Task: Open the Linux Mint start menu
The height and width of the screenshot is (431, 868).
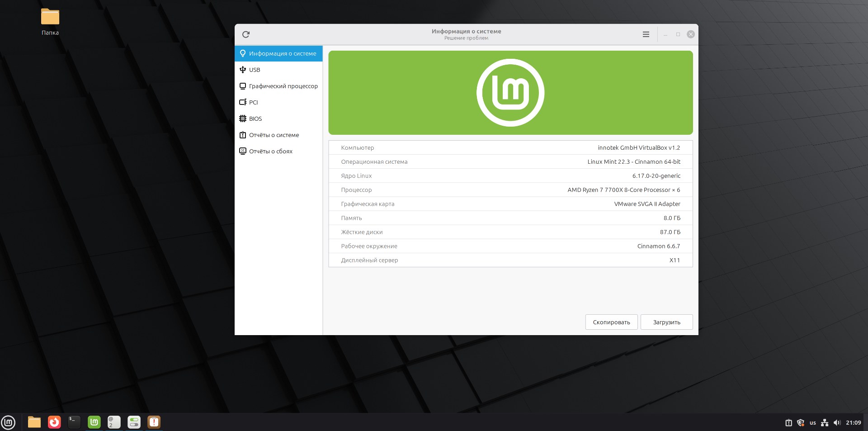Action: pyautogui.click(x=8, y=422)
